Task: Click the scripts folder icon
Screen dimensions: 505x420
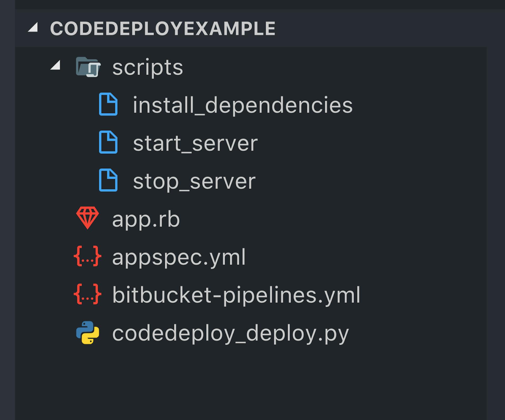Action: 88,67
